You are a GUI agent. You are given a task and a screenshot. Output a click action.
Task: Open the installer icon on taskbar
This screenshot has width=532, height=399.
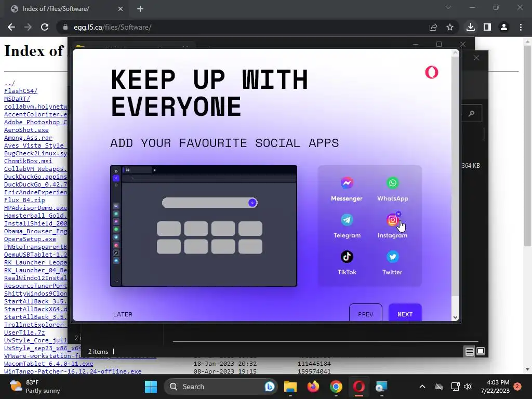[381, 387]
